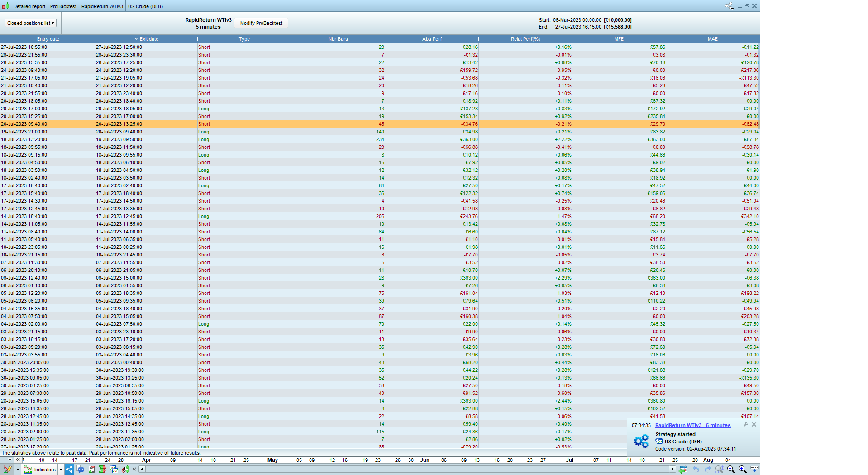Click the share icon in title bar
This screenshot has width=868, height=475.
(729, 6)
